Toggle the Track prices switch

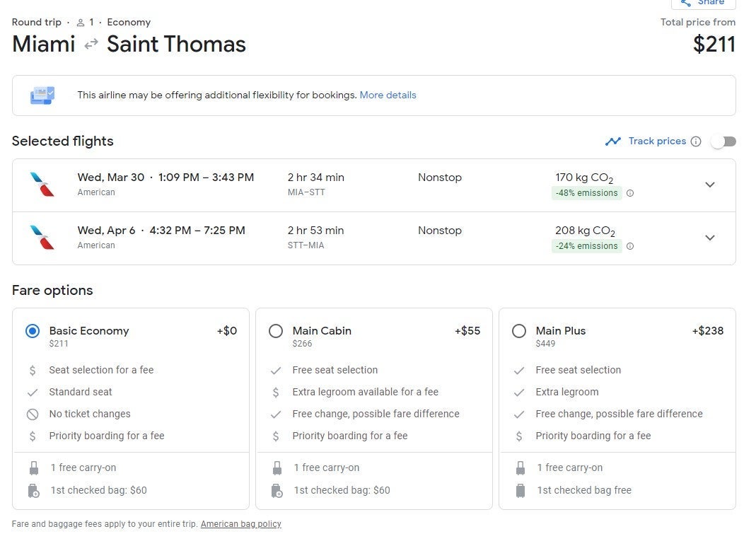pyautogui.click(x=723, y=141)
